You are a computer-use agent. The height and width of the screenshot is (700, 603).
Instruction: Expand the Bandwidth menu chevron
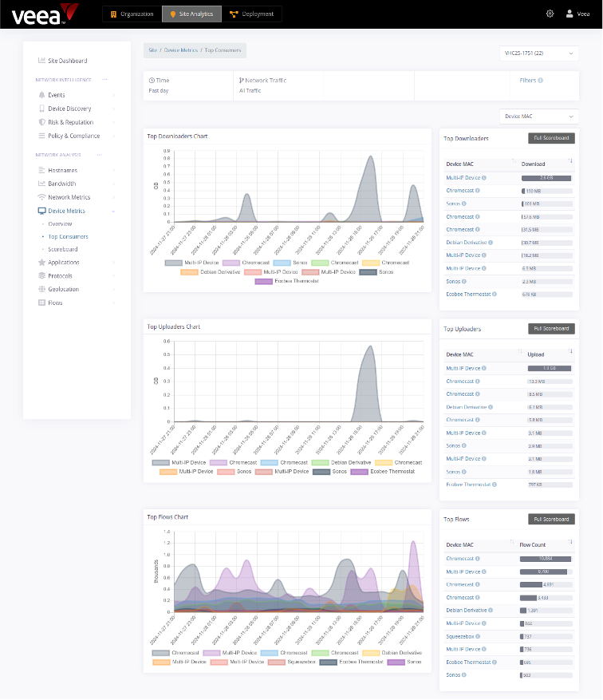click(x=114, y=184)
